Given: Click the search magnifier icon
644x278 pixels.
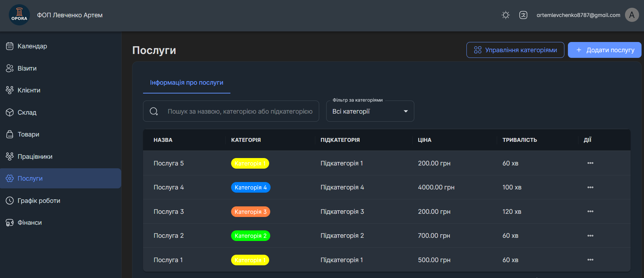Looking at the screenshot, I should (154, 111).
